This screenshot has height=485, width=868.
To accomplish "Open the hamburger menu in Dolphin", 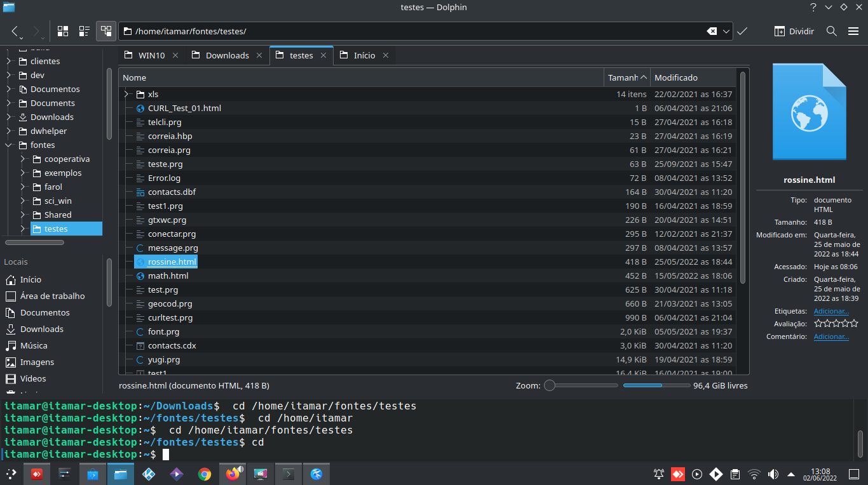I will pos(853,31).
